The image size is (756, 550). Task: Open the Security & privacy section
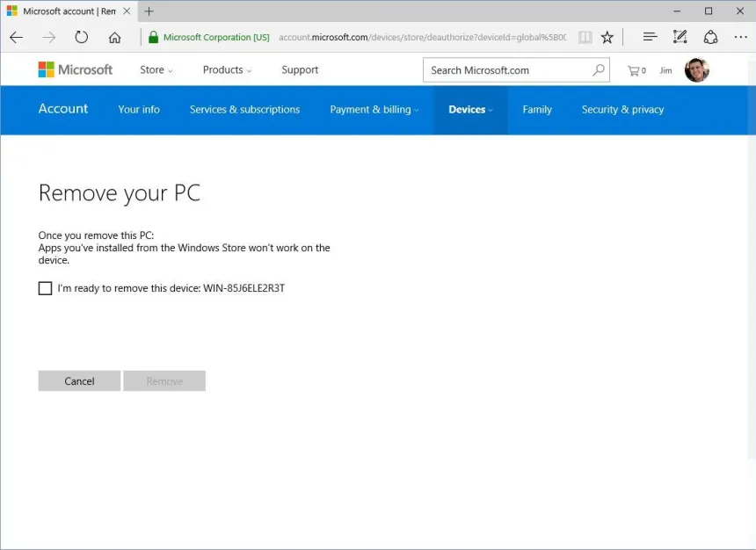coord(622,110)
